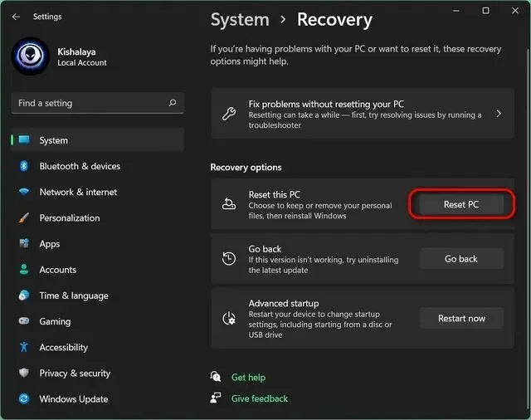Open Accounts settings
The width and height of the screenshot is (531, 420).
coord(98,270)
